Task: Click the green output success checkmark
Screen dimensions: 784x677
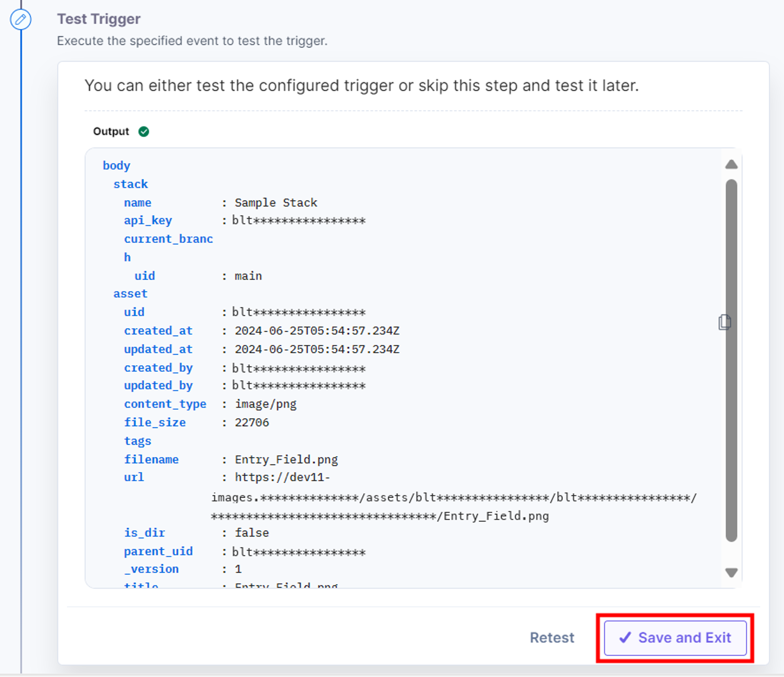Action: (x=144, y=131)
